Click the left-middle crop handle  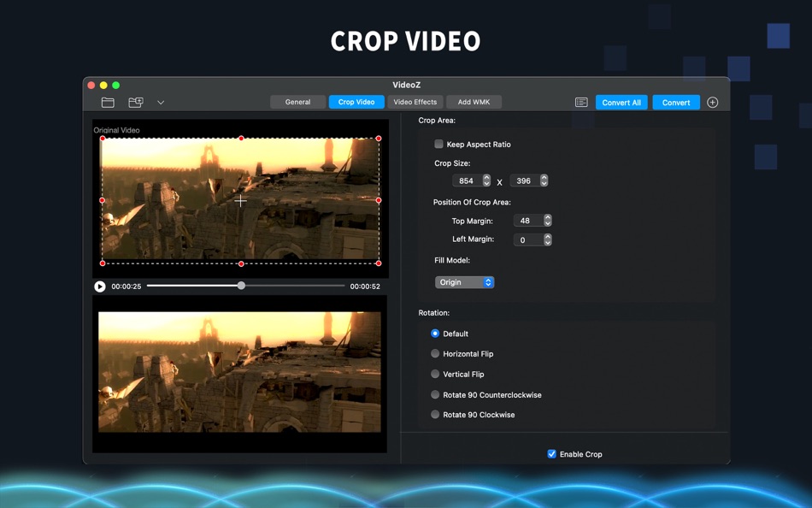pyautogui.click(x=102, y=200)
